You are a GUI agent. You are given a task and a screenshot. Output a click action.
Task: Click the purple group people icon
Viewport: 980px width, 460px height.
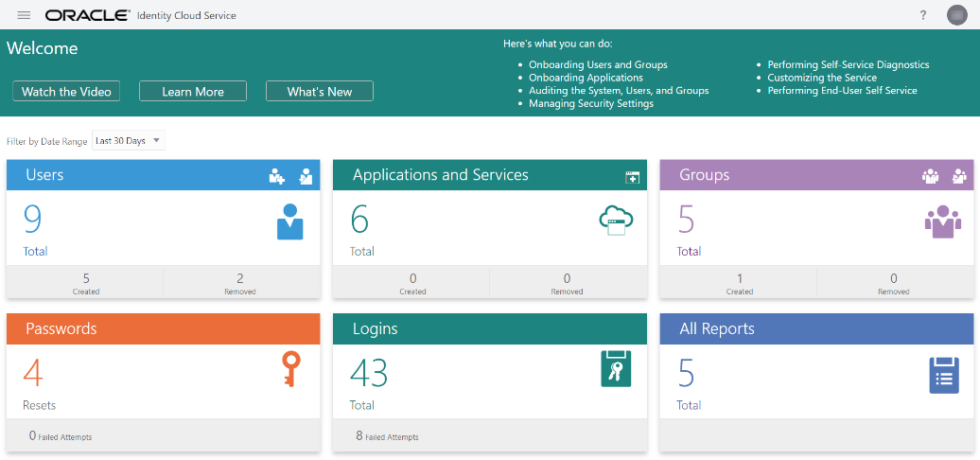[942, 221]
